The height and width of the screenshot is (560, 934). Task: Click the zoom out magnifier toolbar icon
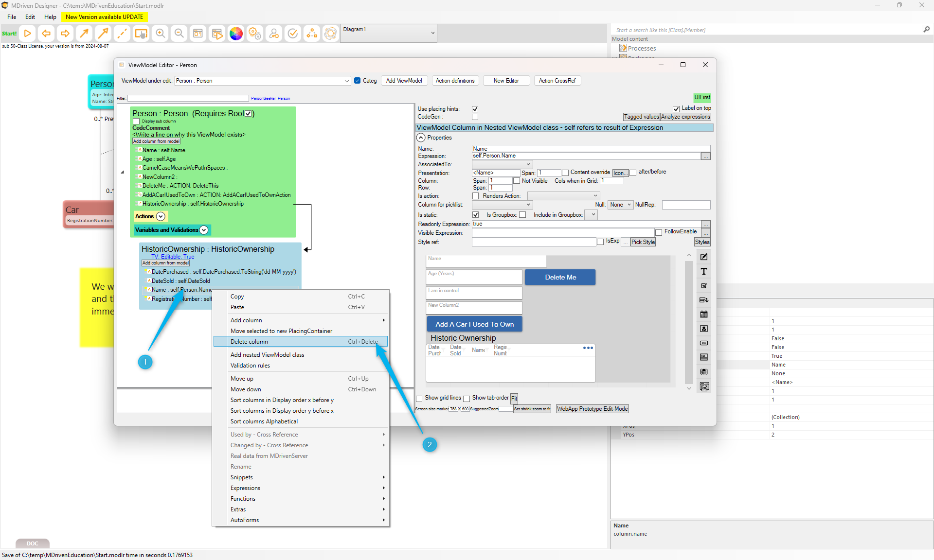tap(179, 34)
